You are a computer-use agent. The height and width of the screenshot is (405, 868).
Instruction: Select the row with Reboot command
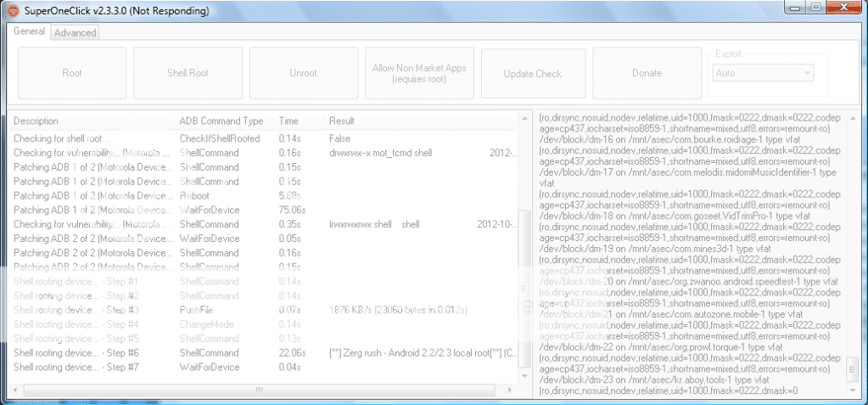pos(263,195)
